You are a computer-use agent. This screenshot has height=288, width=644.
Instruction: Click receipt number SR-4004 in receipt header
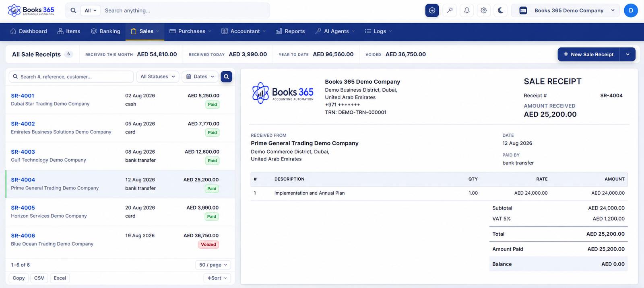(611, 96)
